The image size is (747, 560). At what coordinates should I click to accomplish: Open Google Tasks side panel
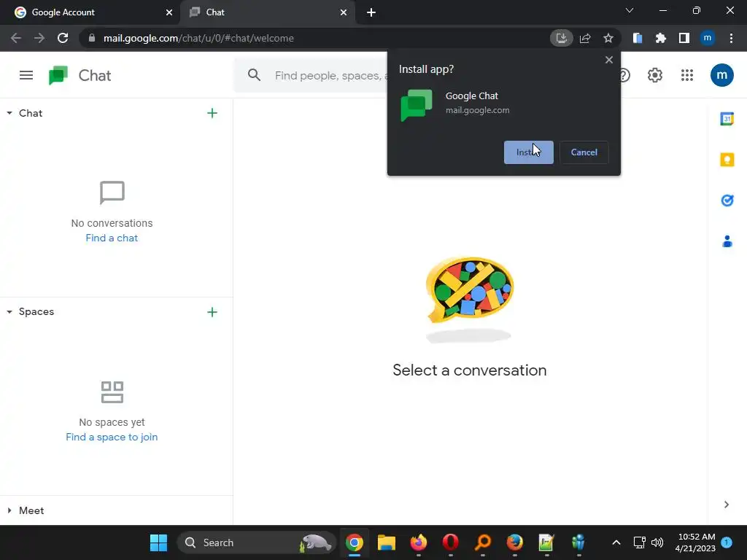(x=727, y=201)
